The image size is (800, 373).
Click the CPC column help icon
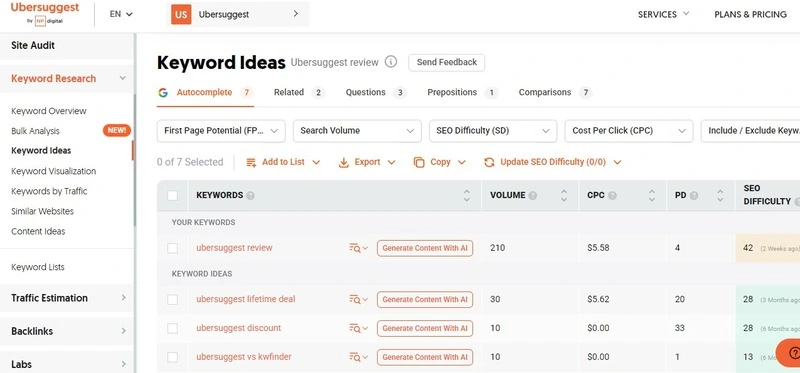click(x=612, y=195)
